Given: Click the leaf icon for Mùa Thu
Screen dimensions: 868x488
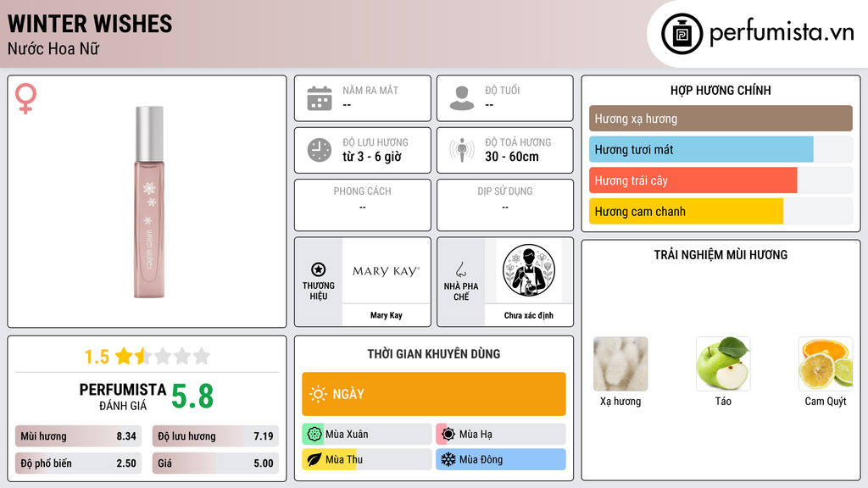Looking at the screenshot, I should (314, 459).
